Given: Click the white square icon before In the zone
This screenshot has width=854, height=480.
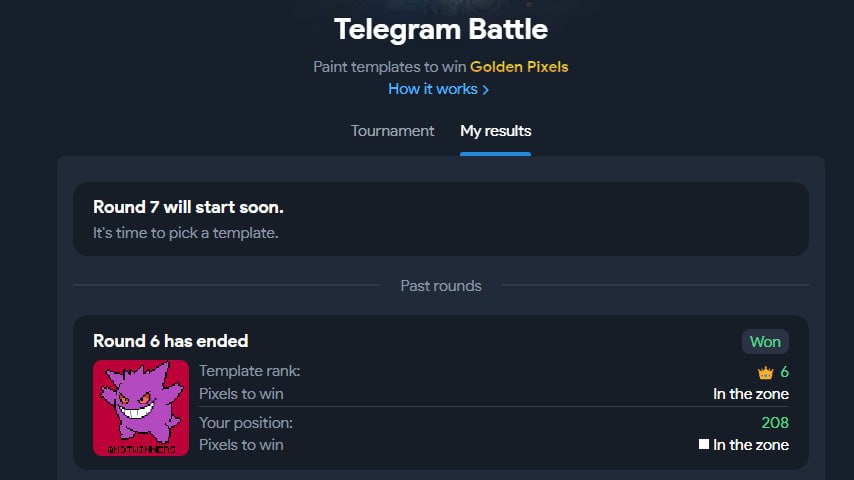Looking at the screenshot, I should coord(704,444).
